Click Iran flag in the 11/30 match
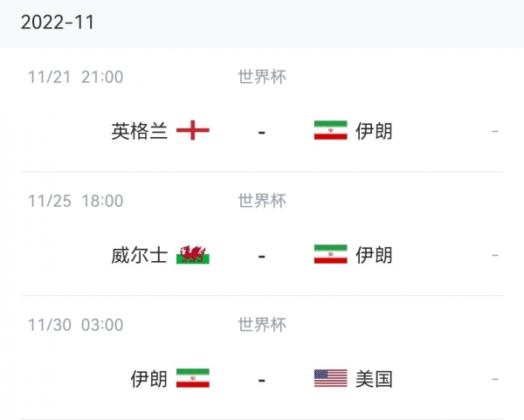This screenshot has width=524, height=420. click(193, 379)
